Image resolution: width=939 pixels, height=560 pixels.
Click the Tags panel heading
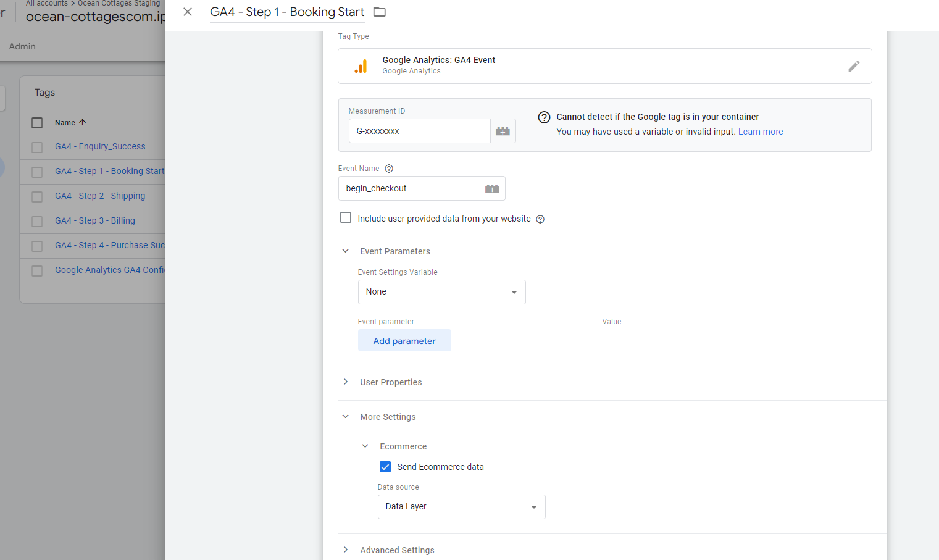[x=44, y=93]
